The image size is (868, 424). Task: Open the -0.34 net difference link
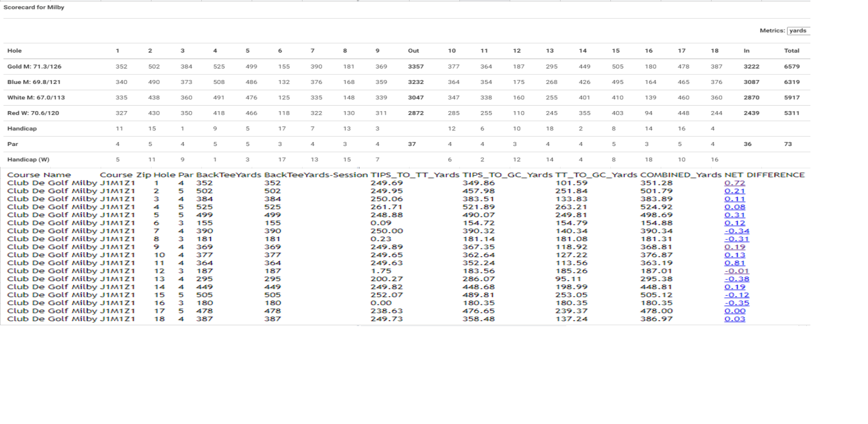coord(737,231)
